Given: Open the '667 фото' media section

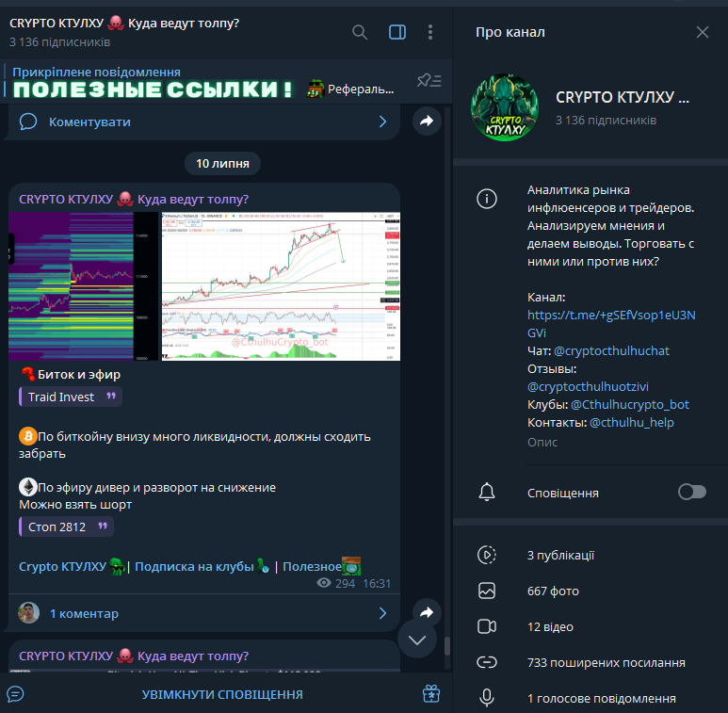Looking at the screenshot, I should 590,591.
